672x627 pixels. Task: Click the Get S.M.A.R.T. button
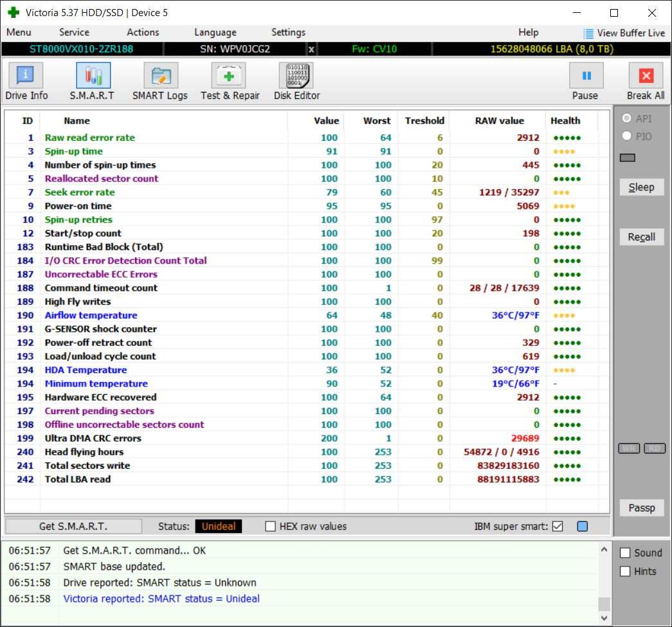[73, 526]
